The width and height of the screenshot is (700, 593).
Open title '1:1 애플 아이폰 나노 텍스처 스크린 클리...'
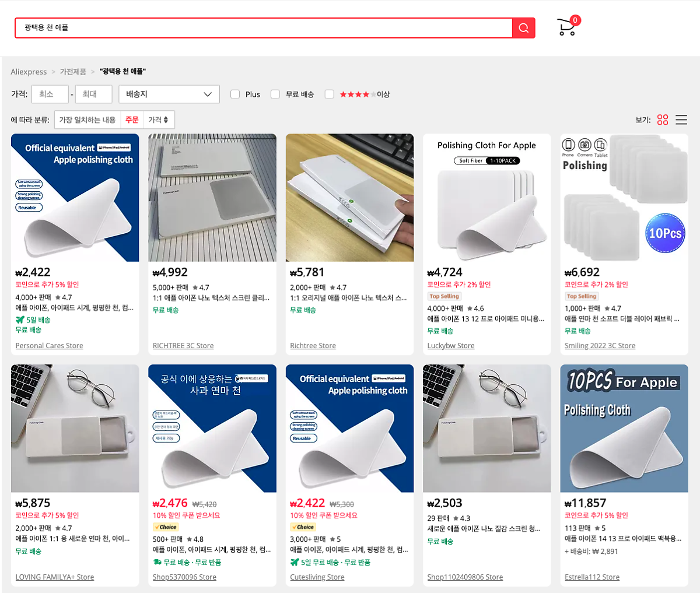211,298
